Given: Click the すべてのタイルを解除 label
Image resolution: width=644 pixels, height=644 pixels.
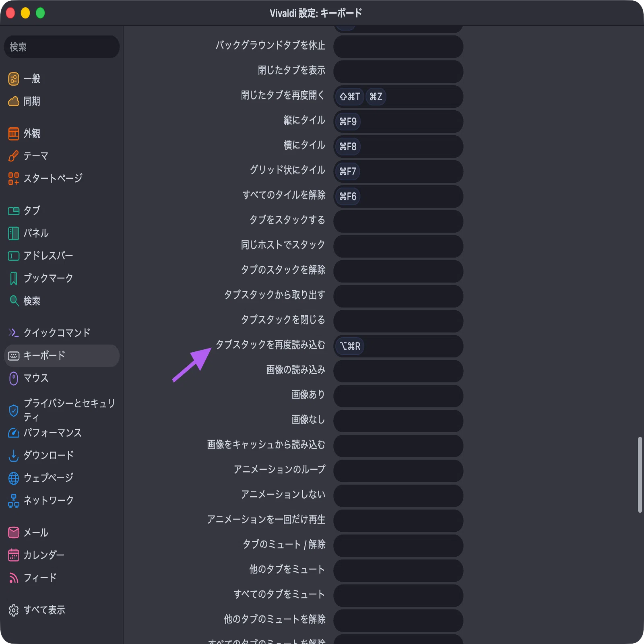Looking at the screenshot, I should click(x=284, y=195).
